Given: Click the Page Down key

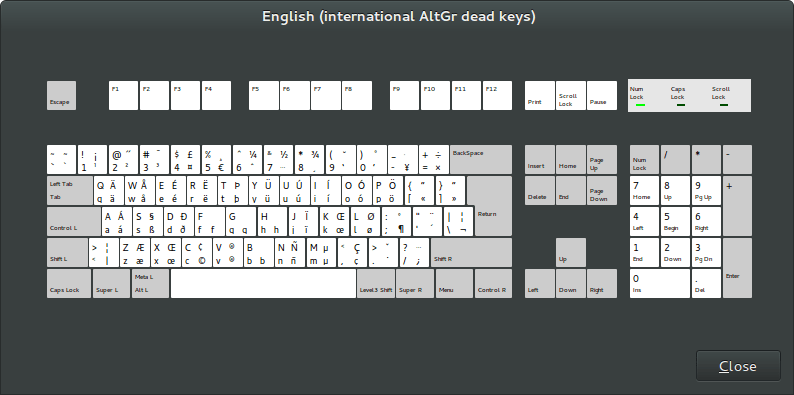Looking at the screenshot, I should tap(602, 190).
